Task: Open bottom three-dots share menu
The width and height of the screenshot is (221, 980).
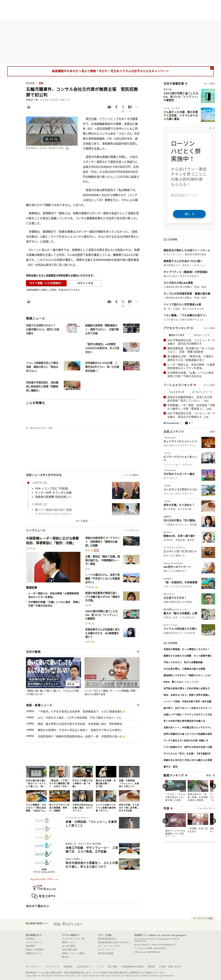Action: tap(137, 302)
